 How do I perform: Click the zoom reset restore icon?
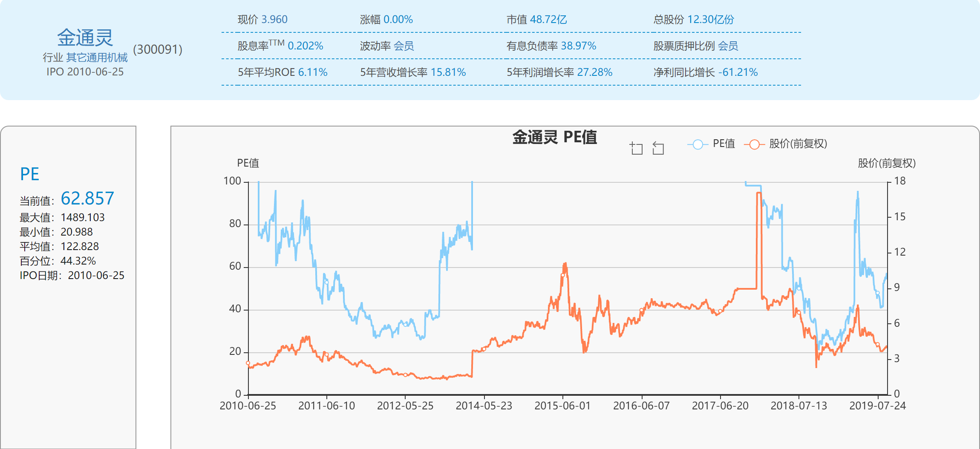[658, 148]
